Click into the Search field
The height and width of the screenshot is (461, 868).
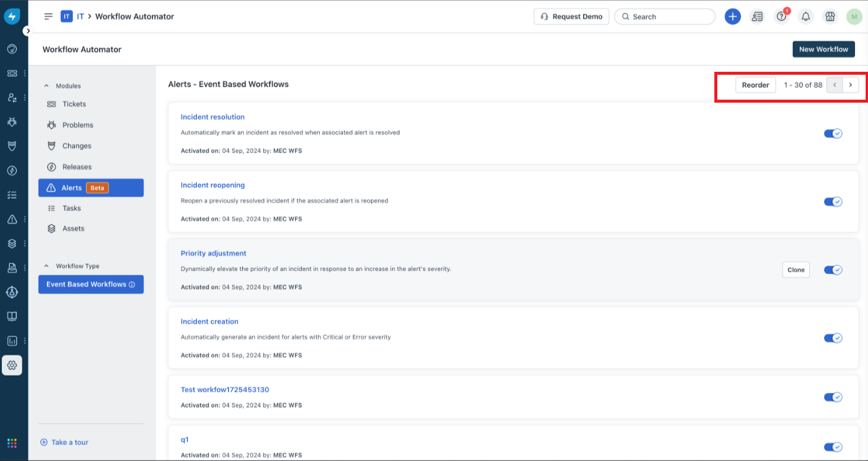pyautogui.click(x=664, y=17)
